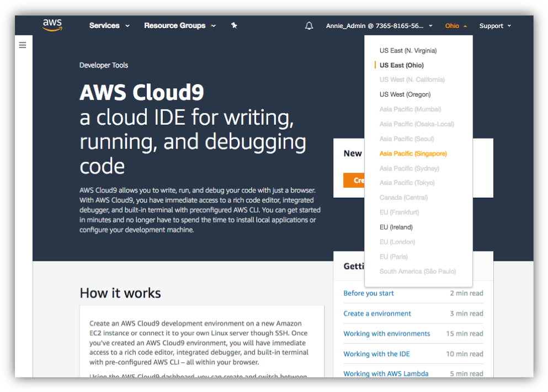Open the Create a environment link
Image resolution: width=548 pixels, height=392 pixels.
pyautogui.click(x=377, y=314)
